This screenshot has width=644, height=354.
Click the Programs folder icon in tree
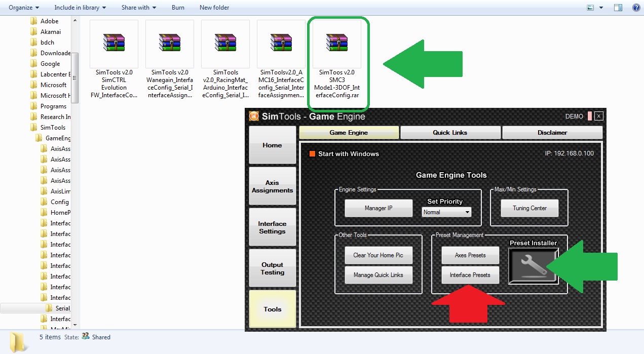[x=34, y=106]
